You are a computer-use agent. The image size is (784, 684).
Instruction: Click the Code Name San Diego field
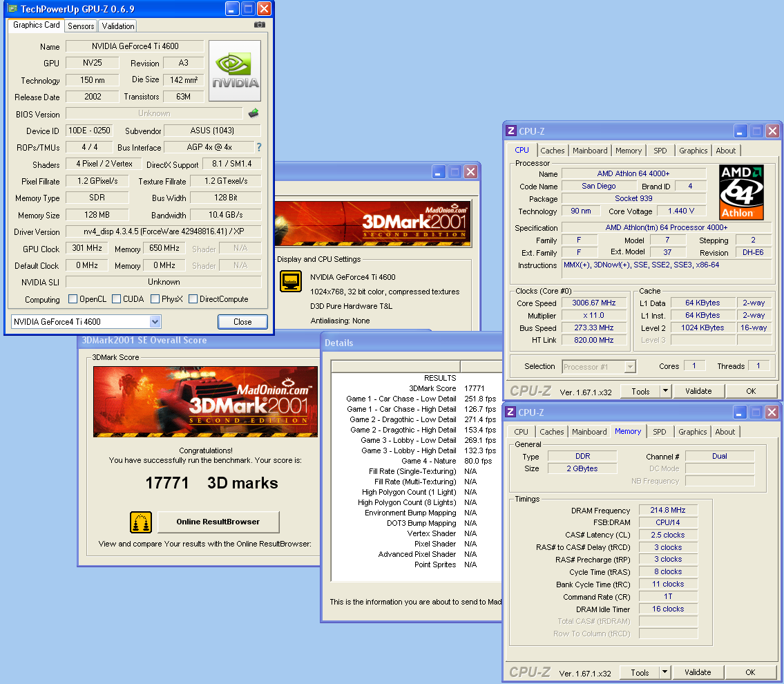tap(598, 186)
